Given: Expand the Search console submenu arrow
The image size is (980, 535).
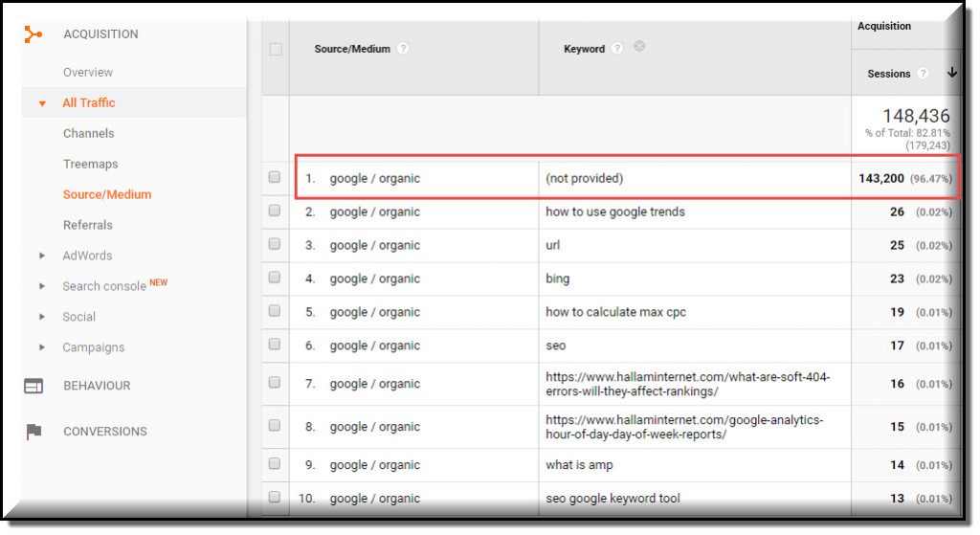Looking at the screenshot, I should click(x=42, y=286).
